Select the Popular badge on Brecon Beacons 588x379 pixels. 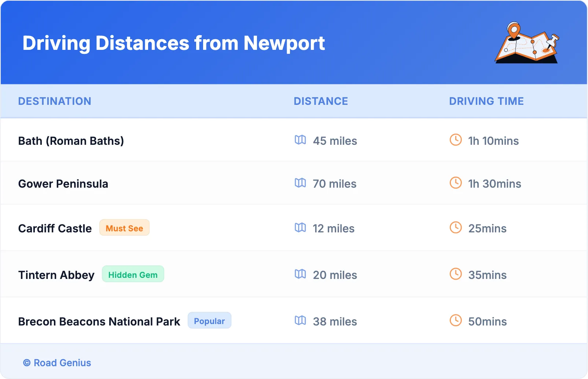pyautogui.click(x=209, y=321)
